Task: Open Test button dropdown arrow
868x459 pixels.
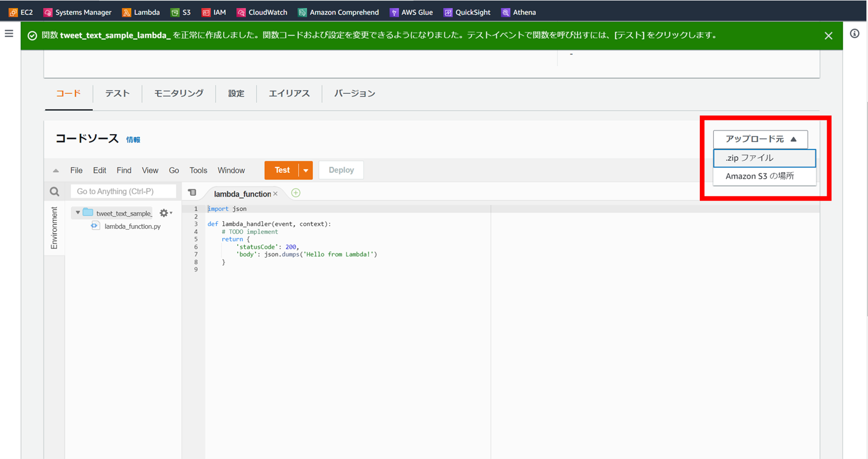Action: [x=306, y=170]
